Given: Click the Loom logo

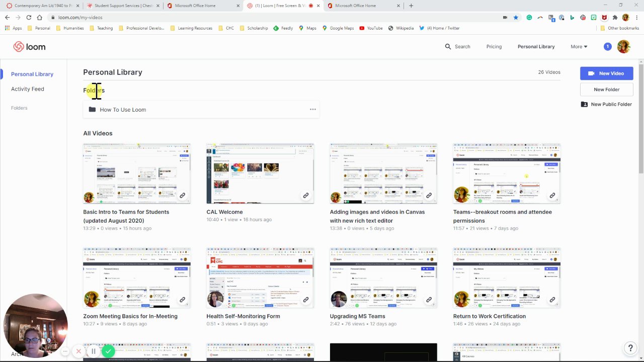Looking at the screenshot, I should (29, 47).
